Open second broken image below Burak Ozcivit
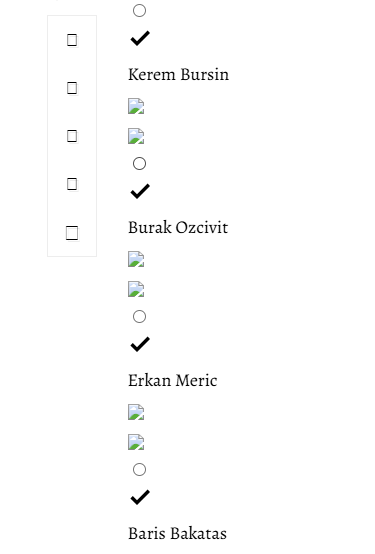The image size is (375, 554). [x=136, y=289]
